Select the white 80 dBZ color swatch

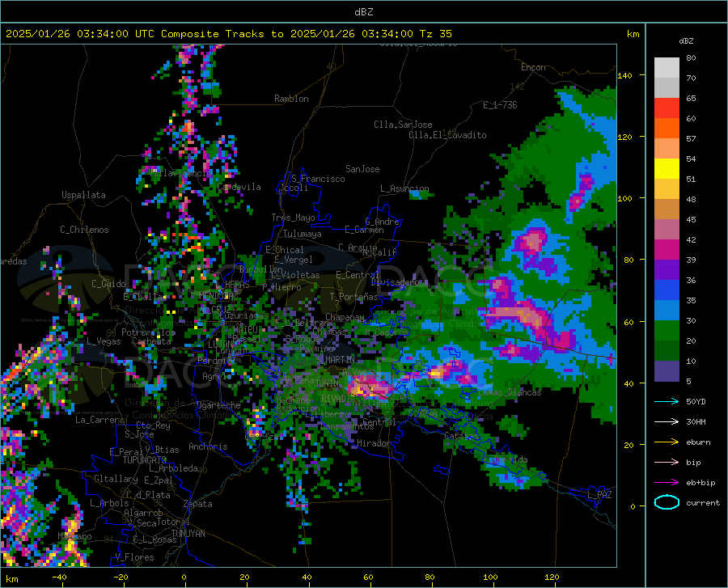click(x=667, y=68)
